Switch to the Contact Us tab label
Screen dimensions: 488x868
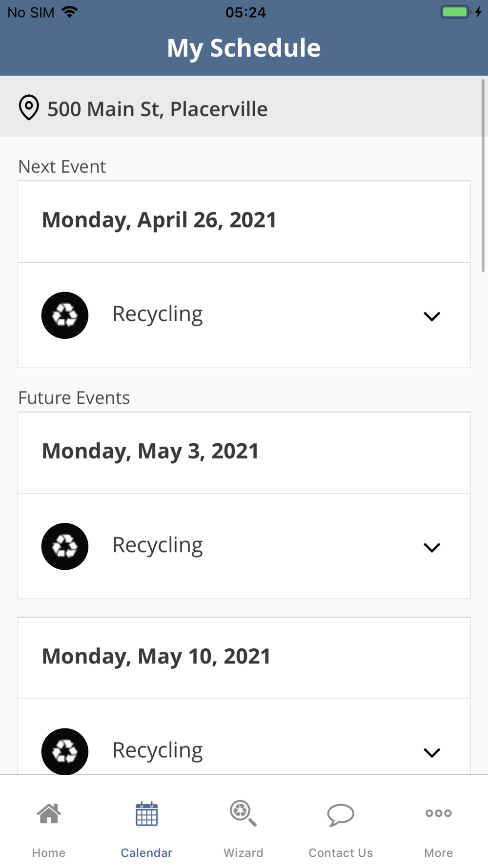341,853
